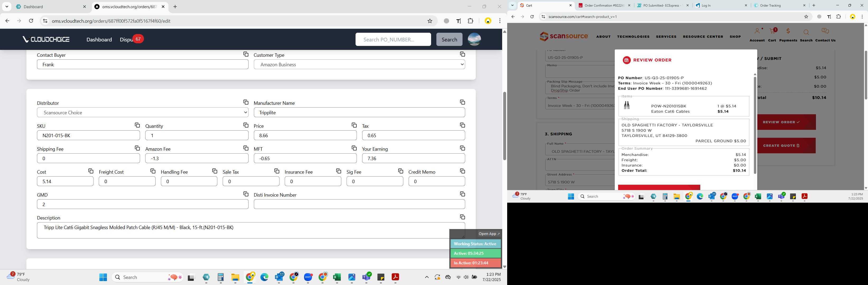Copy the MFT field value

354,148
